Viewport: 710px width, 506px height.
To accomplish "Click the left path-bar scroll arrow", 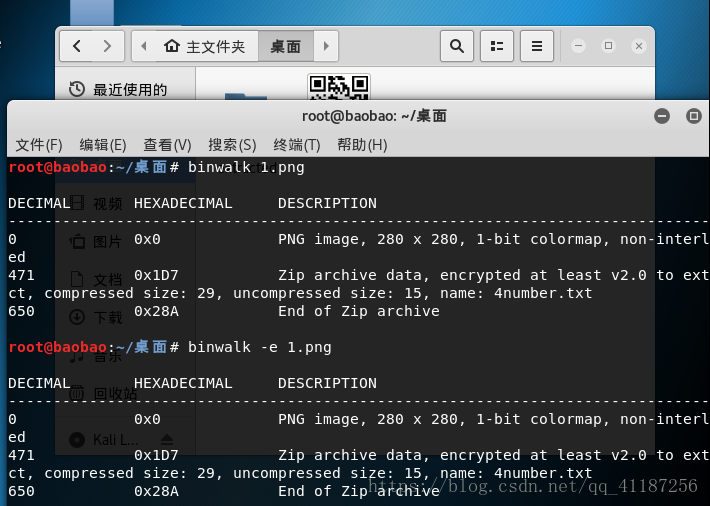I will pos(144,46).
